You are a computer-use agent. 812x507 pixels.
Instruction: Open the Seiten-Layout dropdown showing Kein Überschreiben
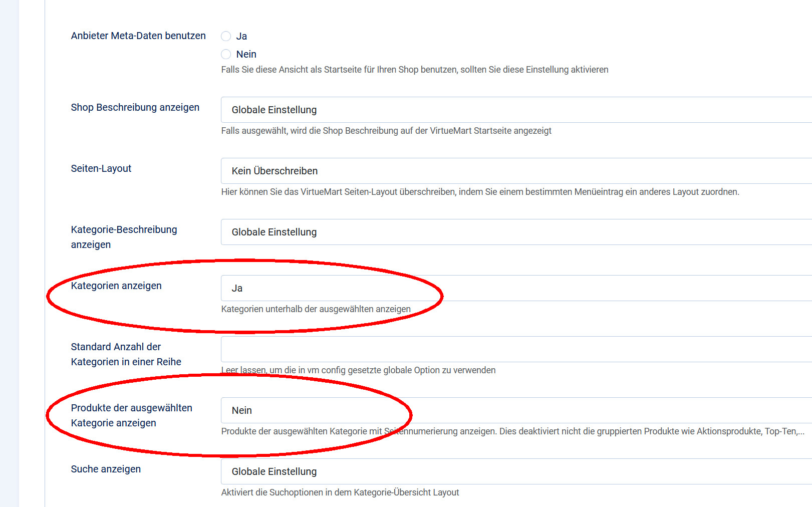point(516,171)
